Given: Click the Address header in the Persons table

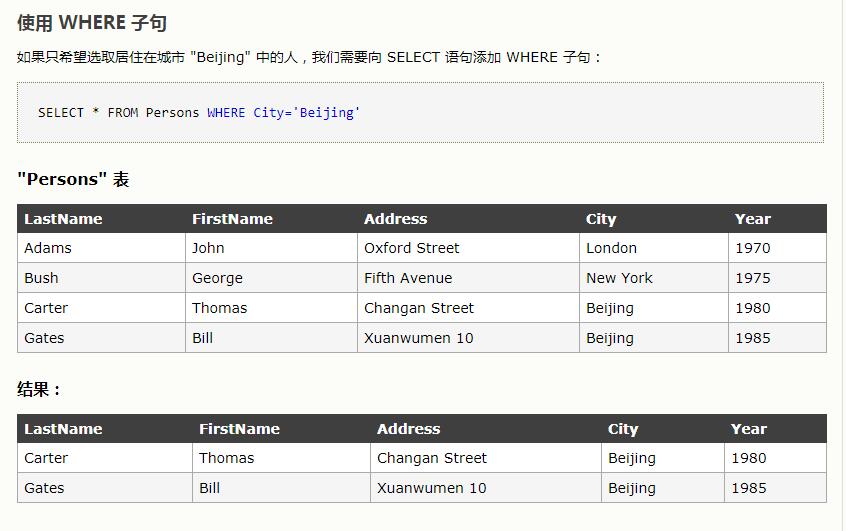Looking at the screenshot, I should coord(395,219).
